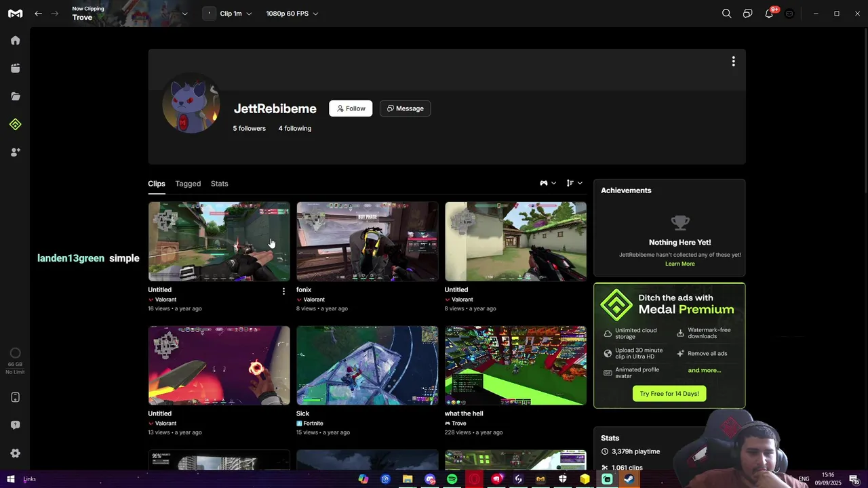This screenshot has width=868, height=488.
Task: Expand the 1080p 60 FPS quality dropdown
Action: [x=292, y=14]
